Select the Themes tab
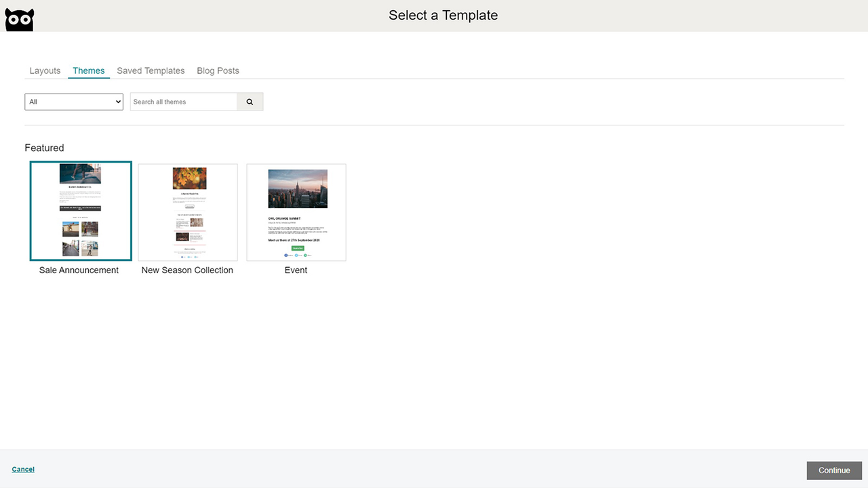The image size is (868, 488). click(x=88, y=70)
